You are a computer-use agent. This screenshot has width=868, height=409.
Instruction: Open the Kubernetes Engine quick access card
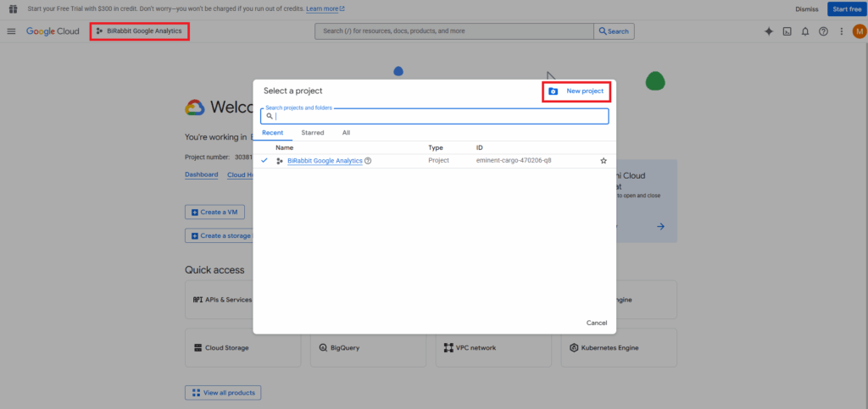coord(619,348)
